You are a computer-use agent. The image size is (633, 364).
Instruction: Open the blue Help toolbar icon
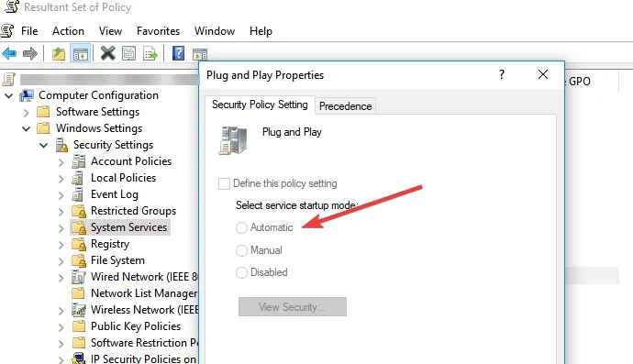[178, 53]
